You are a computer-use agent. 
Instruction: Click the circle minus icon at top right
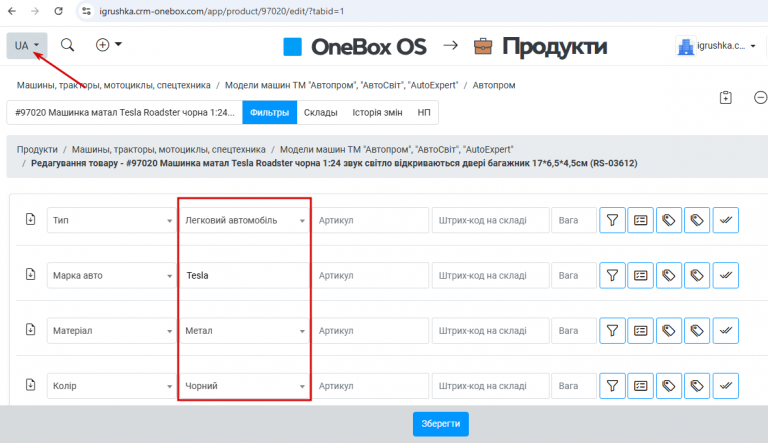pyautogui.click(x=760, y=98)
